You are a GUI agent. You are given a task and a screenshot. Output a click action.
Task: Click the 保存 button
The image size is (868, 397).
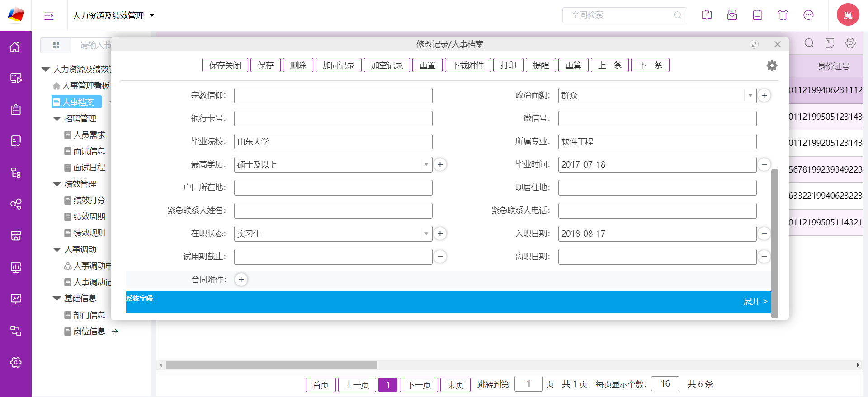coord(265,65)
